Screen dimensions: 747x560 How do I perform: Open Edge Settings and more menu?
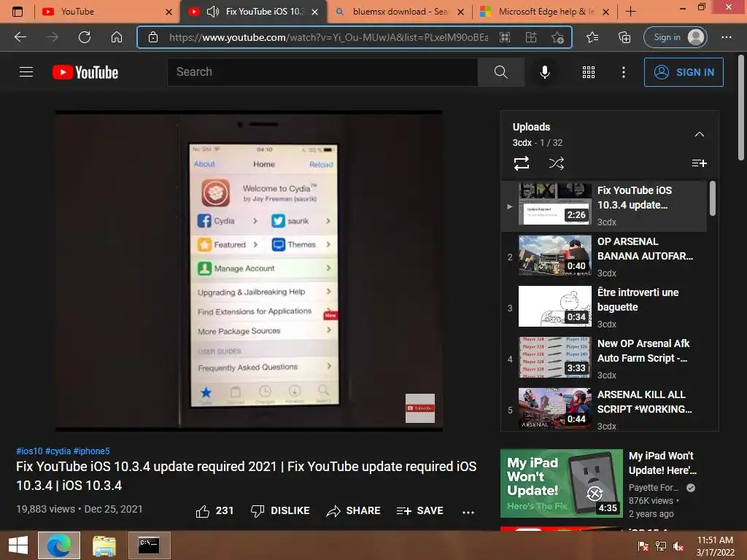tap(726, 37)
